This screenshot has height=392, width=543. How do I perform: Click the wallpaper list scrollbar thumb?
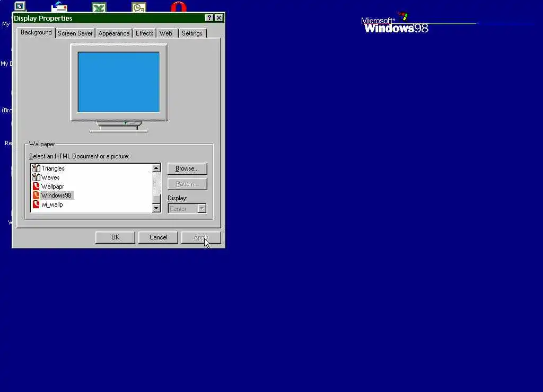coord(156,199)
